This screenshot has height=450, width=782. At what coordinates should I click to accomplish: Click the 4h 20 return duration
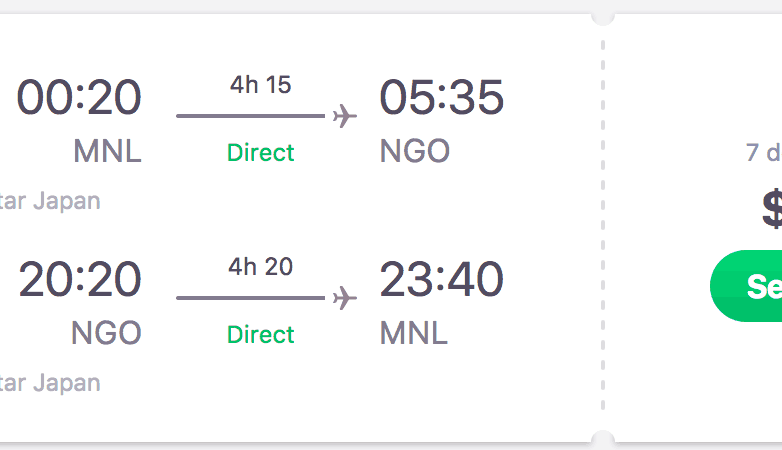(260, 267)
